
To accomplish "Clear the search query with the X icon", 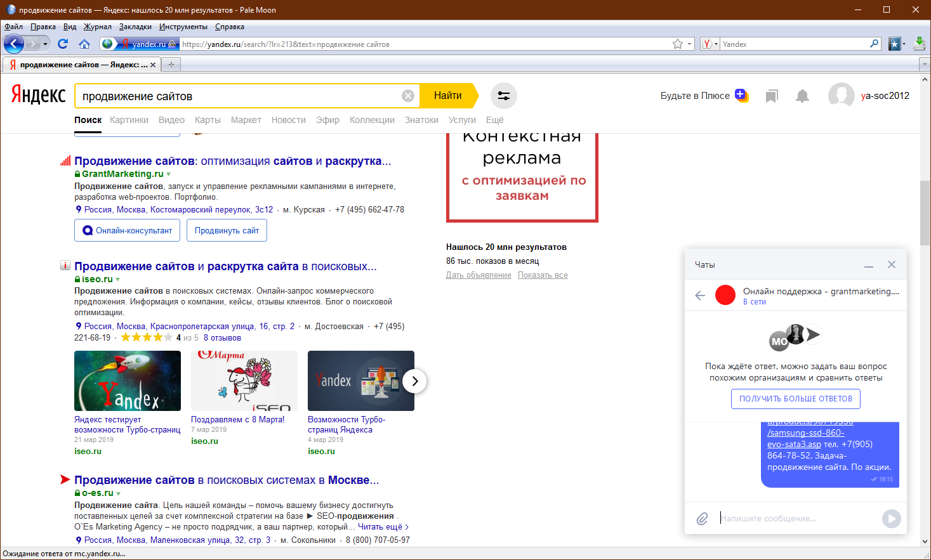I will pyautogui.click(x=408, y=96).
